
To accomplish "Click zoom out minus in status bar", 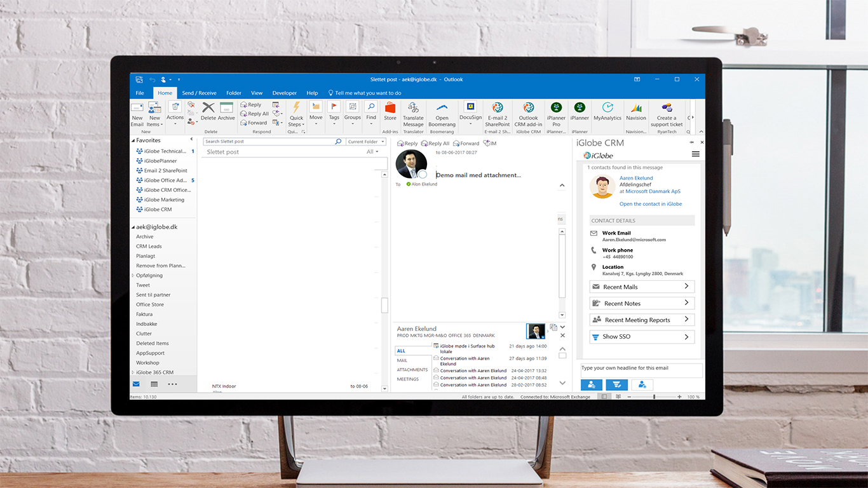I will click(x=628, y=396).
